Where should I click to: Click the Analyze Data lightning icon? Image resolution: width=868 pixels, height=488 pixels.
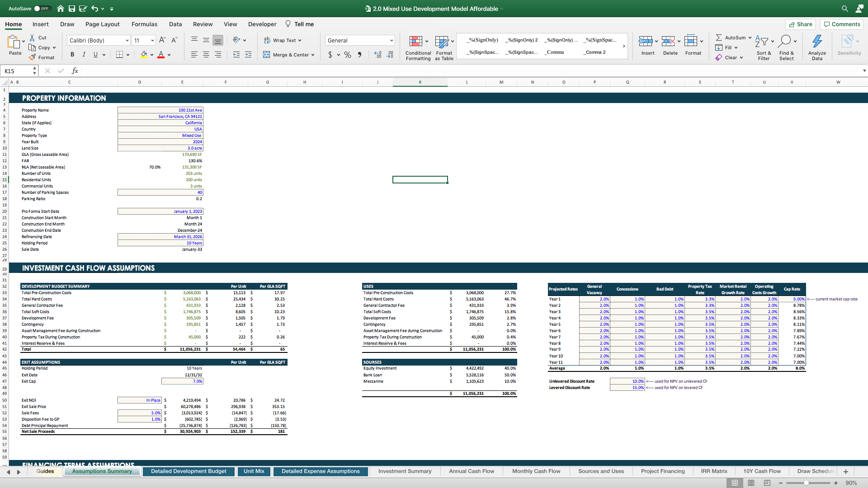(x=817, y=41)
